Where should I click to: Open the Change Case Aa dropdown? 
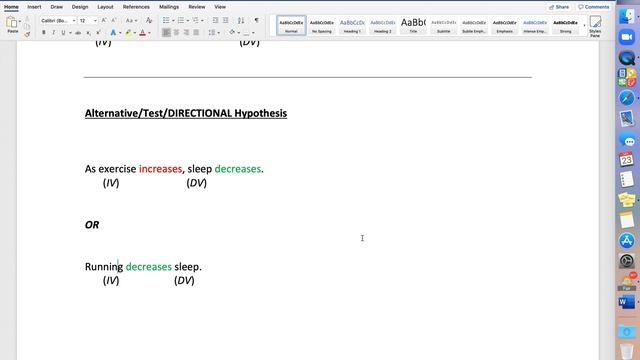pyautogui.click(x=131, y=20)
